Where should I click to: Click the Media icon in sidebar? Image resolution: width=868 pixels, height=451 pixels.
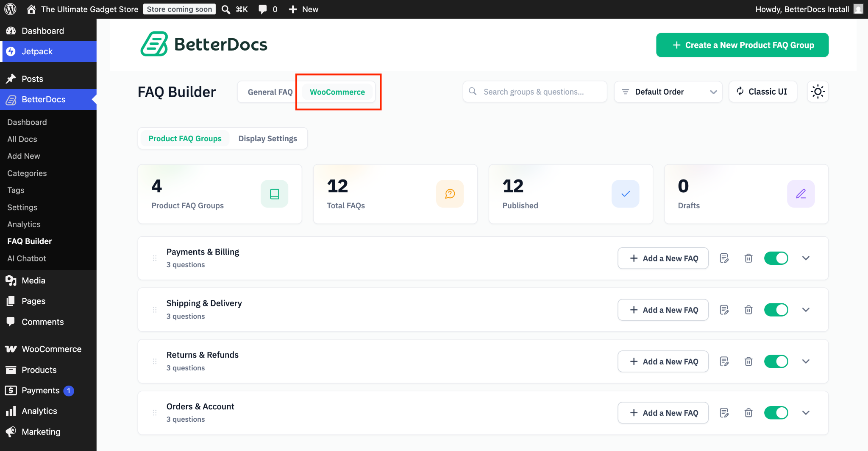point(11,280)
